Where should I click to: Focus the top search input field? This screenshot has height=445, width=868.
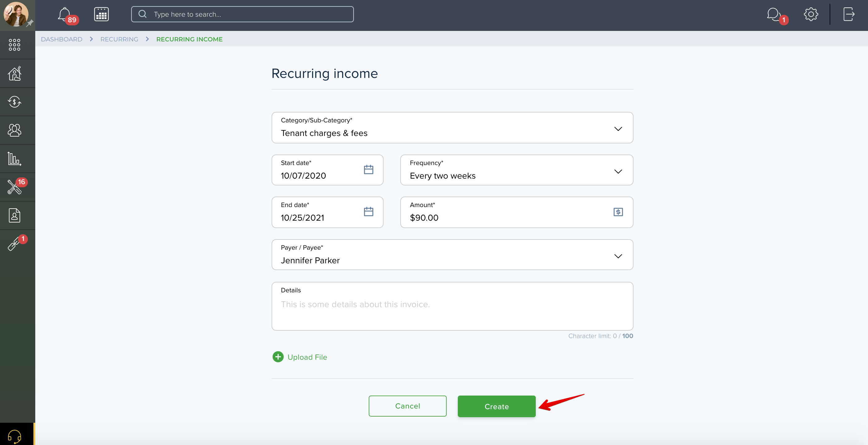click(242, 14)
